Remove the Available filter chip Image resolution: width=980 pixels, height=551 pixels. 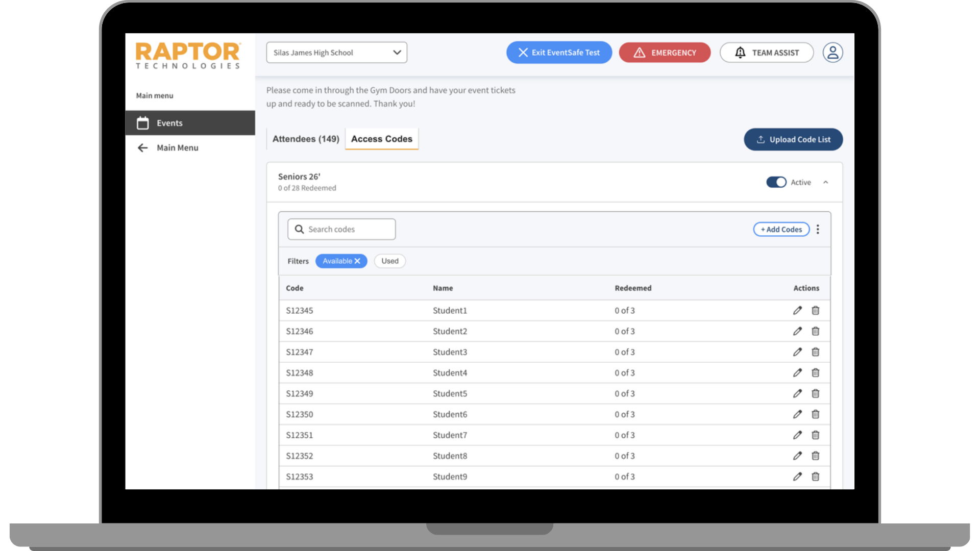(x=357, y=261)
